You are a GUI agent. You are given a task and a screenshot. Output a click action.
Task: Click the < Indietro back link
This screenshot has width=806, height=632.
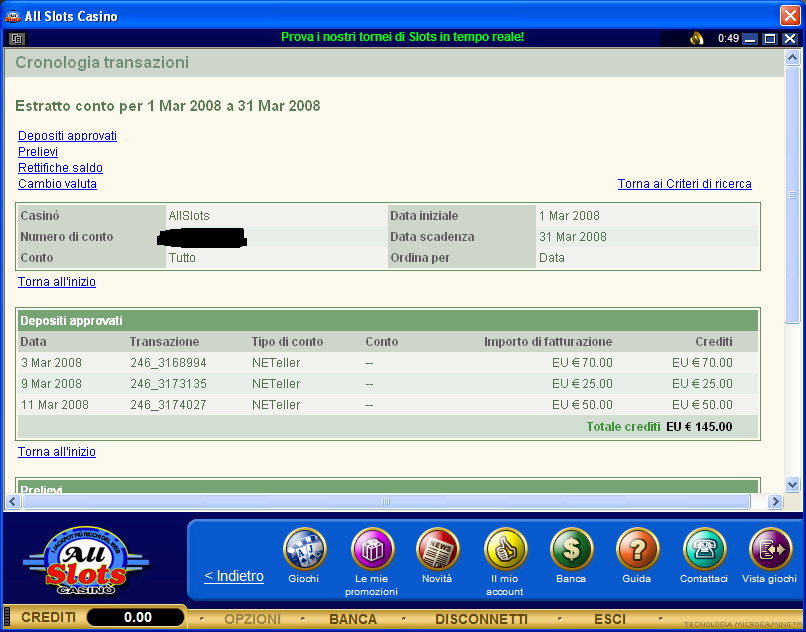pos(234,576)
